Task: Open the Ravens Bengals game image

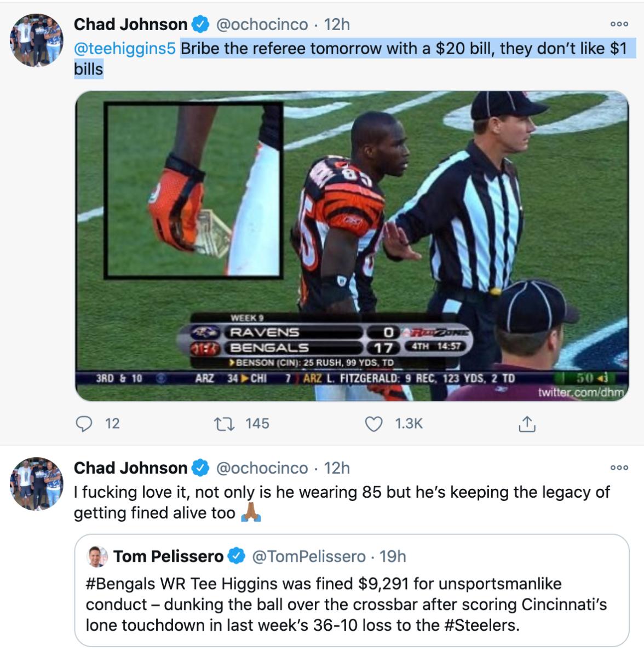Action: (x=352, y=246)
